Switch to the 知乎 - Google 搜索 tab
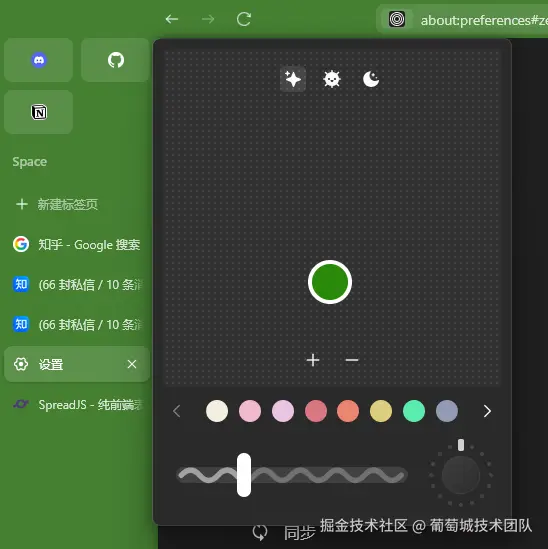 point(77,244)
